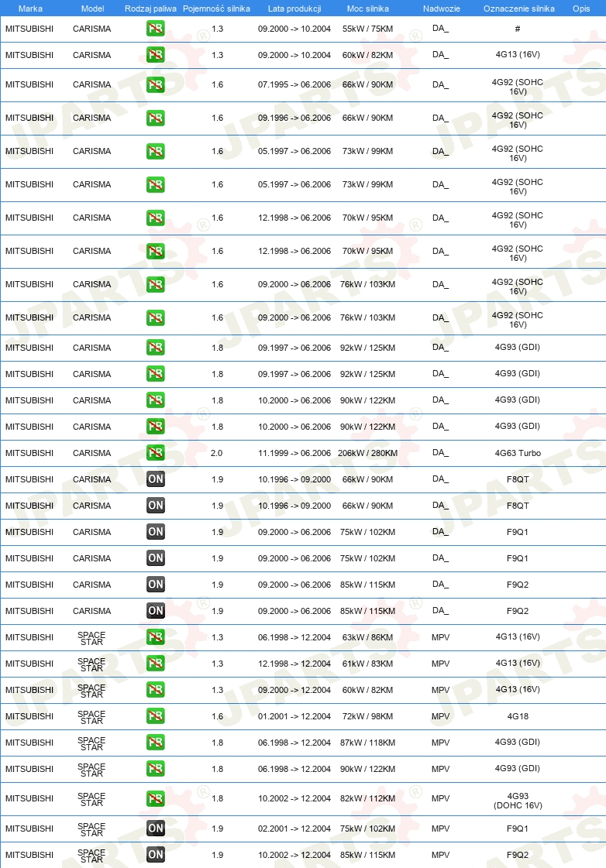
Task: Click the petrol icon in the 4G18 row
Action: (x=156, y=715)
